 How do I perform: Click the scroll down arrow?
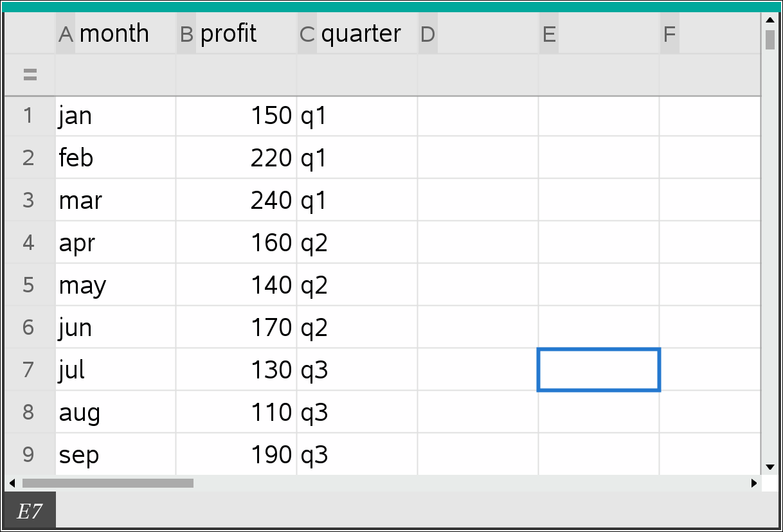770,467
